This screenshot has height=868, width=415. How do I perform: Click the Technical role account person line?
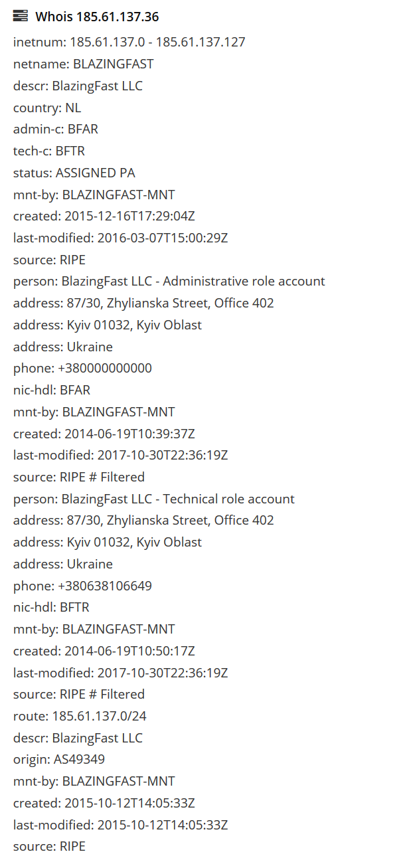[154, 499]
